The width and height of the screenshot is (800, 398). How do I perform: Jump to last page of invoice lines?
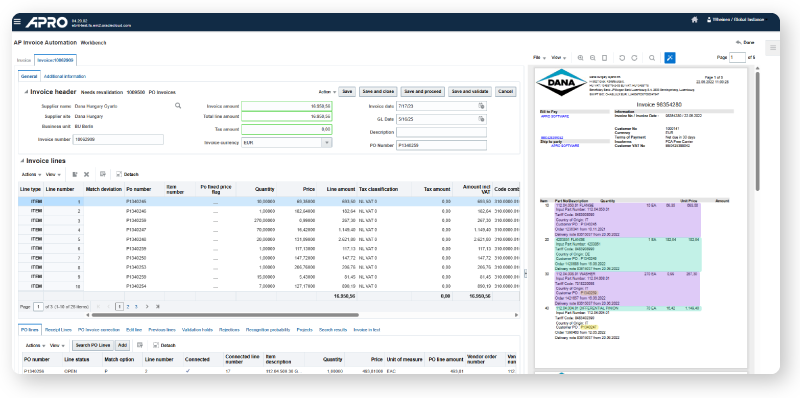pyautogui.click(x=158, y=307)
